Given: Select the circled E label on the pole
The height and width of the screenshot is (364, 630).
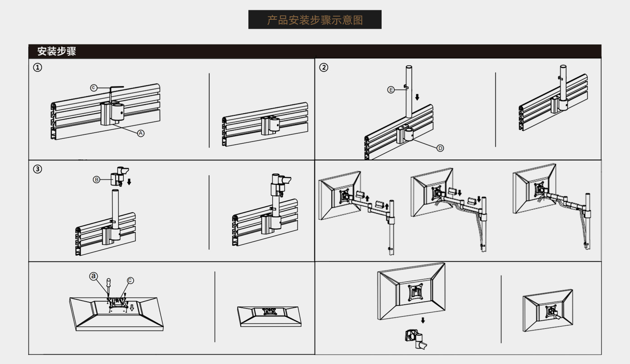Looking at the screenshot, I should click(391, 90).
